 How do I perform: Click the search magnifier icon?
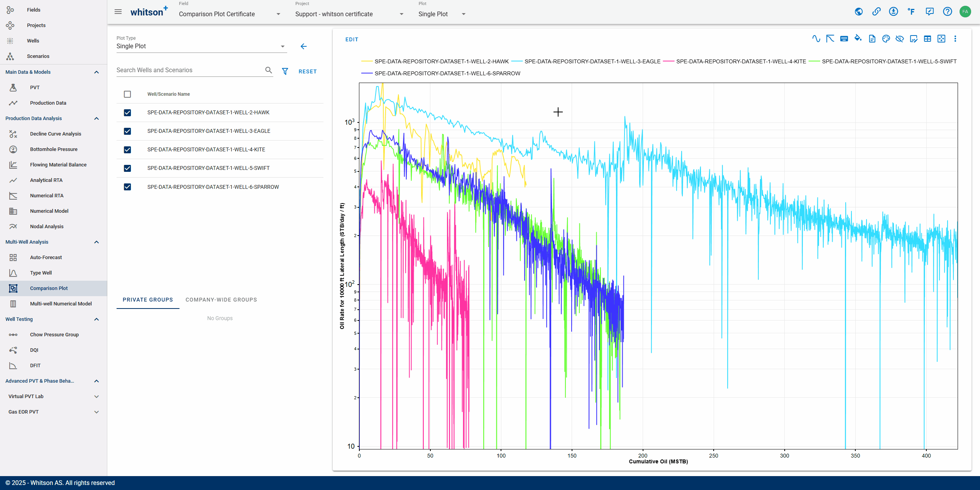[269, 70]
